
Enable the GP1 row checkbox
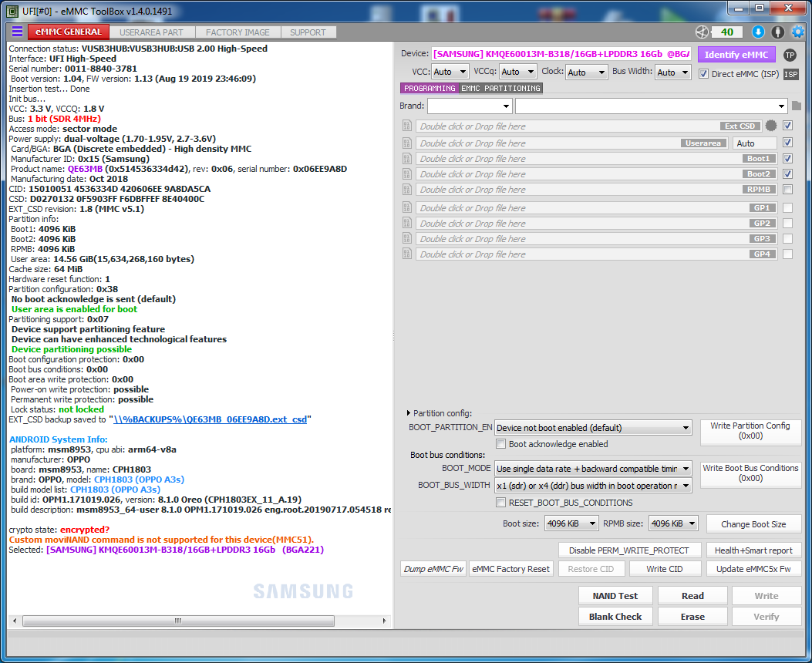787,207
